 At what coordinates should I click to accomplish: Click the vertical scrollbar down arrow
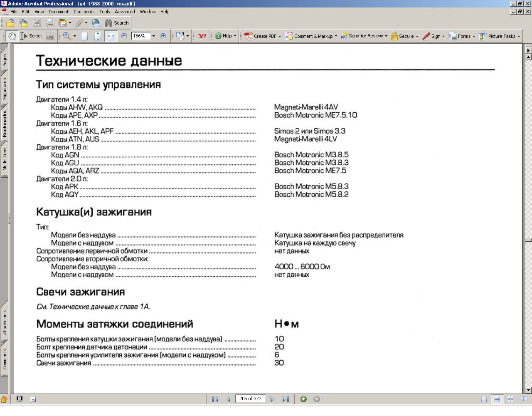[528, 390]
